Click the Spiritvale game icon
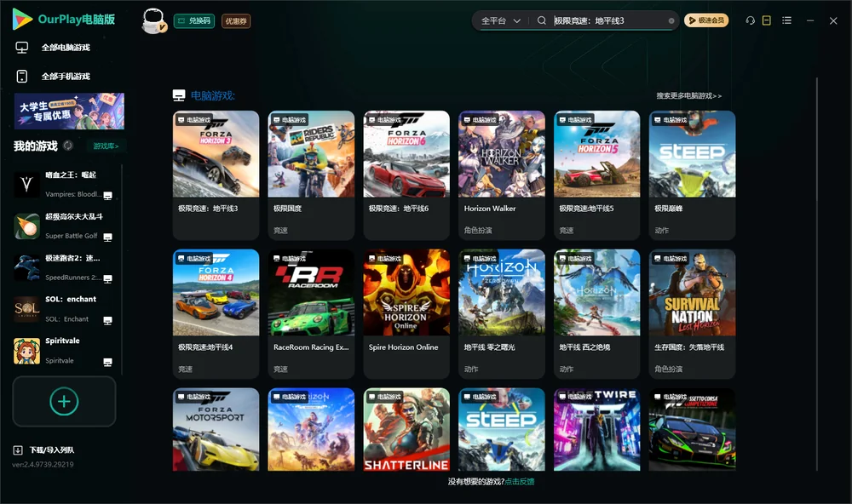The image size is (852, 504). click(x=26, y=351)
